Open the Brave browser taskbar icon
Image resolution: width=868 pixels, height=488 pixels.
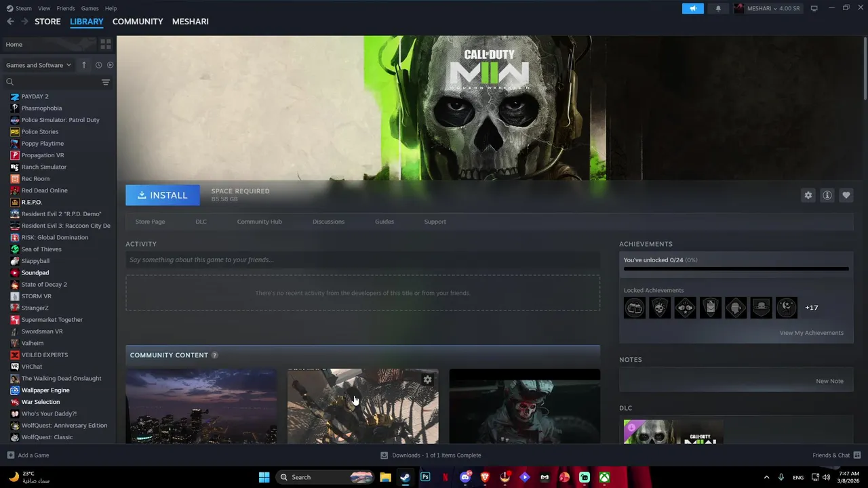point(485,477)
